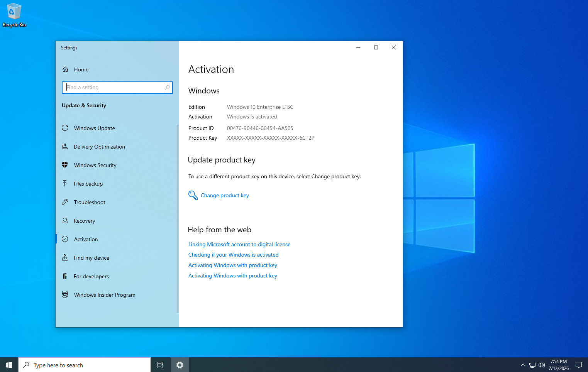The width and height of the screenshot is (588, 372).
Task: Click the Windows Update sync arrows icon
Action: [x=65, y=128]
